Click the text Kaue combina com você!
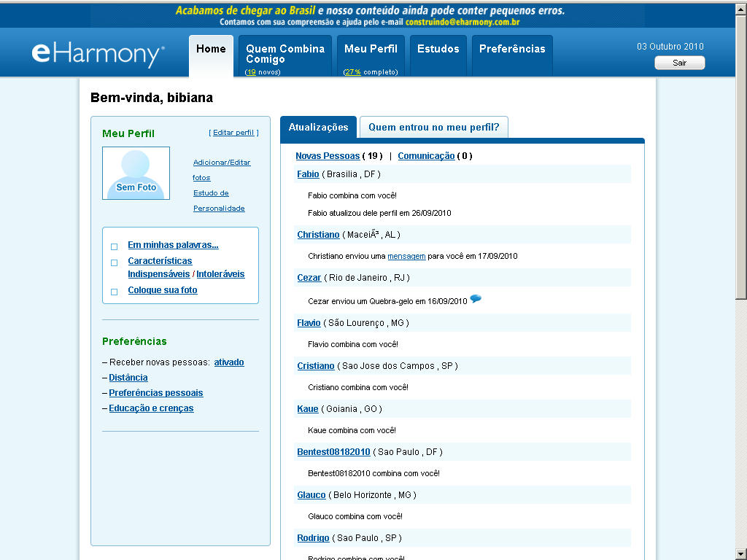Image resolution: width=747 pixels, height=560 pixels. [352, 430]
